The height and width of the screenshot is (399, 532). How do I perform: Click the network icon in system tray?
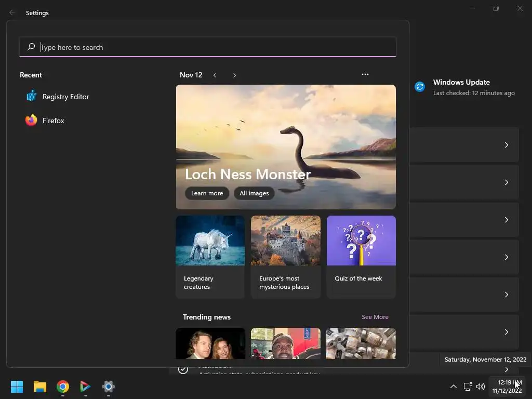[x=468, y=387]
